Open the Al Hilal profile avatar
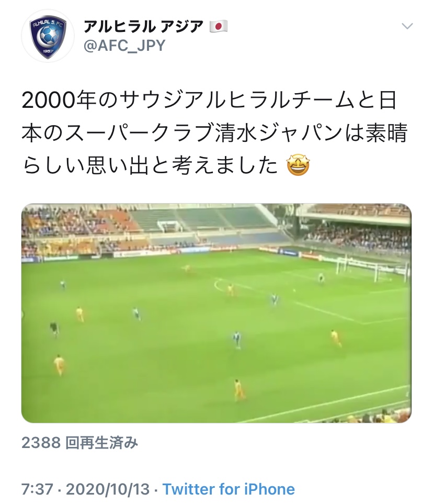 48,36
